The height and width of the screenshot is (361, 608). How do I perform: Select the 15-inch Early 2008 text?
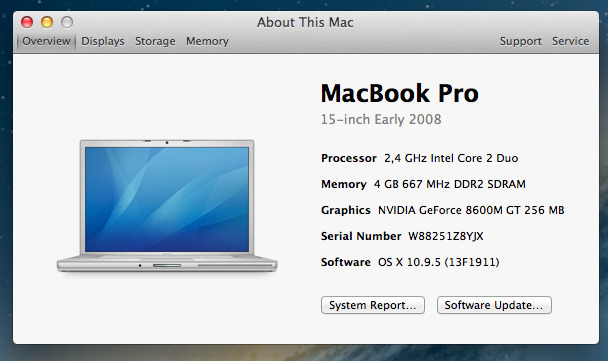(x=381, y=119)
